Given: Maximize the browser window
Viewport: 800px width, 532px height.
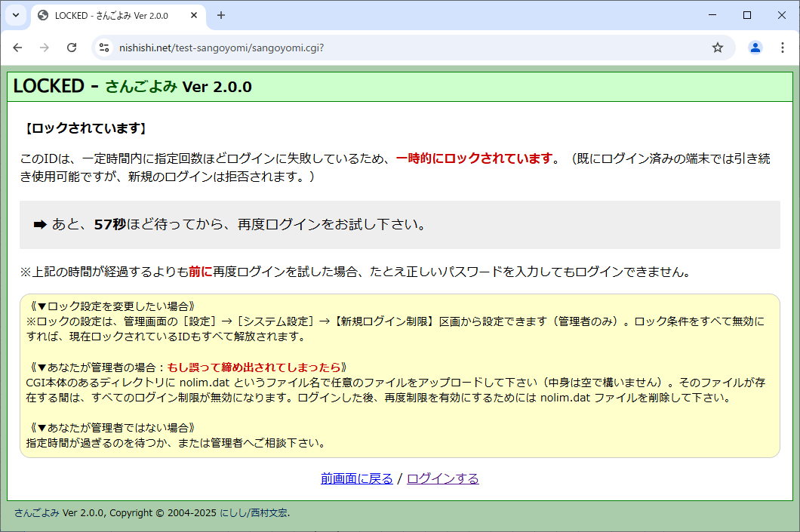Looking at the screenshot, I should [747, 15].
